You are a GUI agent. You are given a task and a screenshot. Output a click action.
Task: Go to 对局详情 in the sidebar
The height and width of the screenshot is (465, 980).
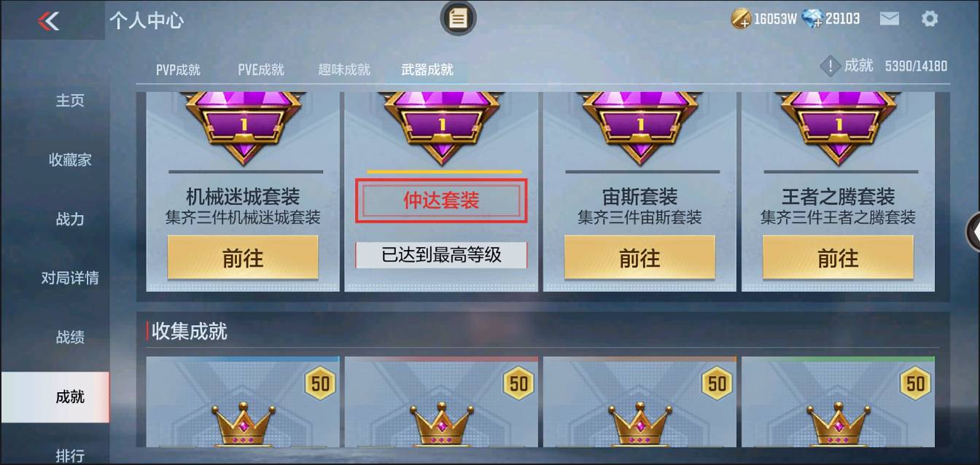(70, 278)
